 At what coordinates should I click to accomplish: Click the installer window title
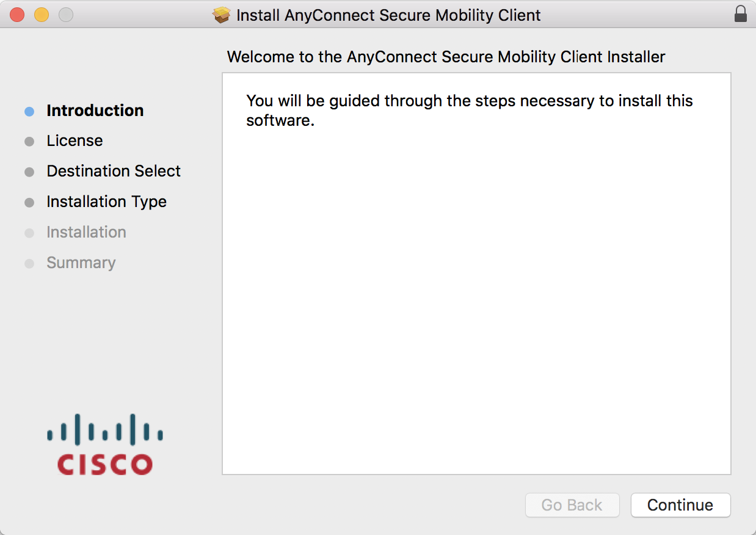coord(388,15)
